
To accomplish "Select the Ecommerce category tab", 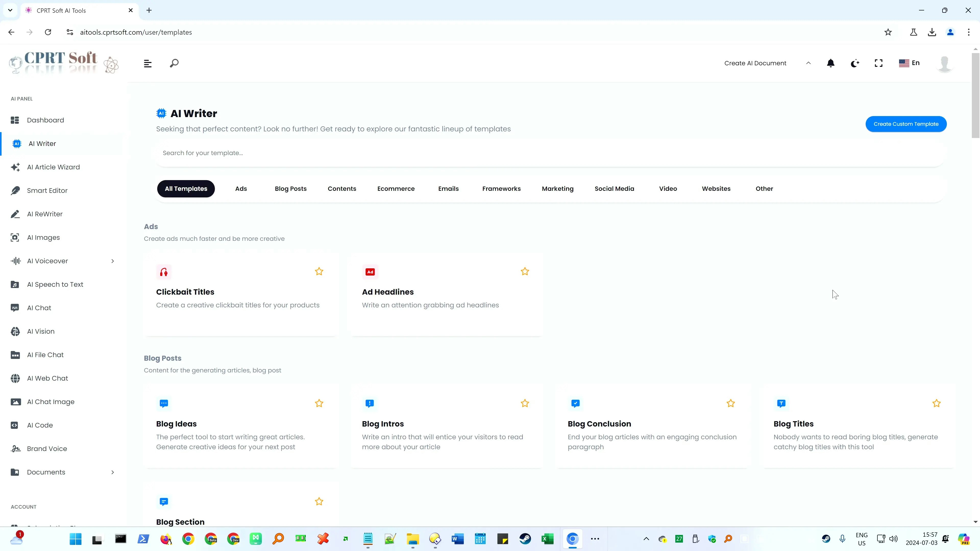I will (x=396, y=189).
